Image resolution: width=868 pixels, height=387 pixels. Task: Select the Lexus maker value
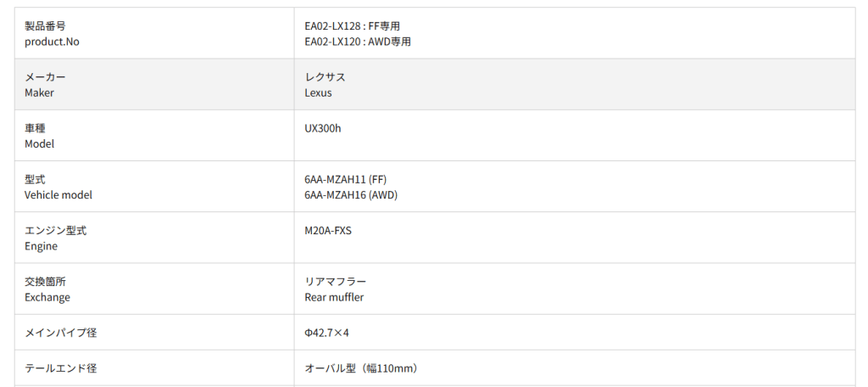click(x=318, y=93)
